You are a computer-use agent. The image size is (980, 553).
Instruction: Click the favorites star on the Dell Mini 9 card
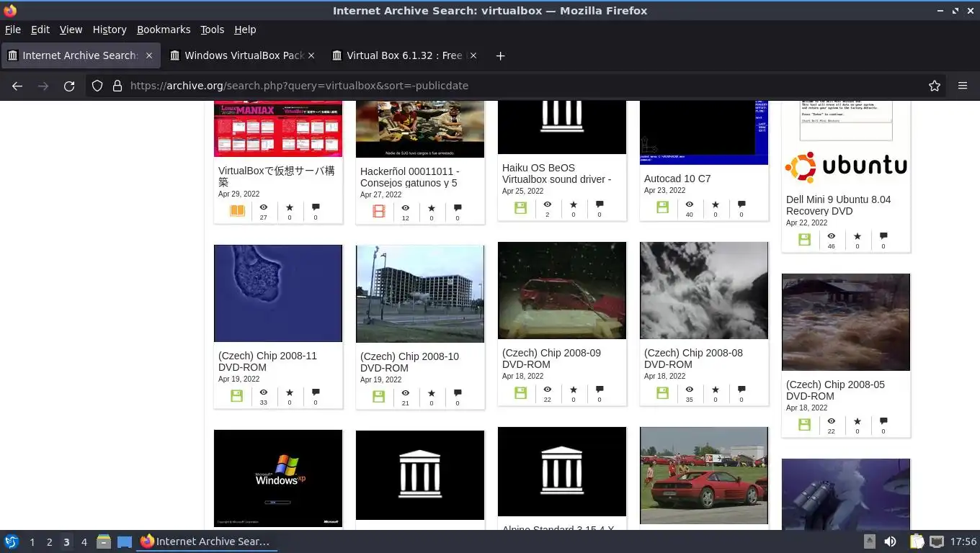(857, 236)
